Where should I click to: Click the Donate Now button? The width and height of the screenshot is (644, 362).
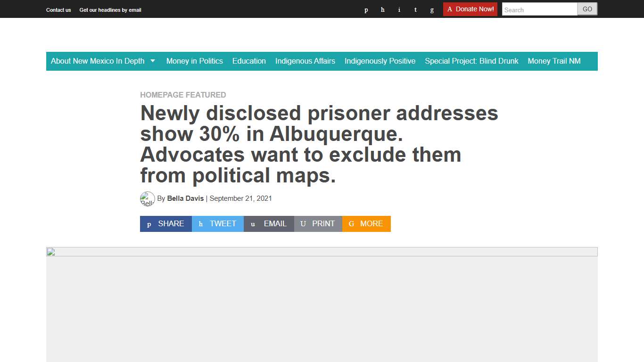470,8
